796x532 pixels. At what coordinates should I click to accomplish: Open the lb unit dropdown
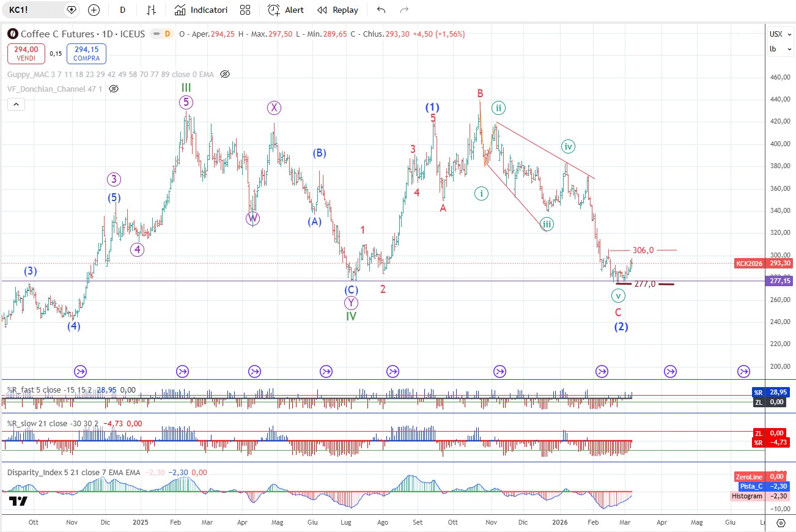click(773, 48)
